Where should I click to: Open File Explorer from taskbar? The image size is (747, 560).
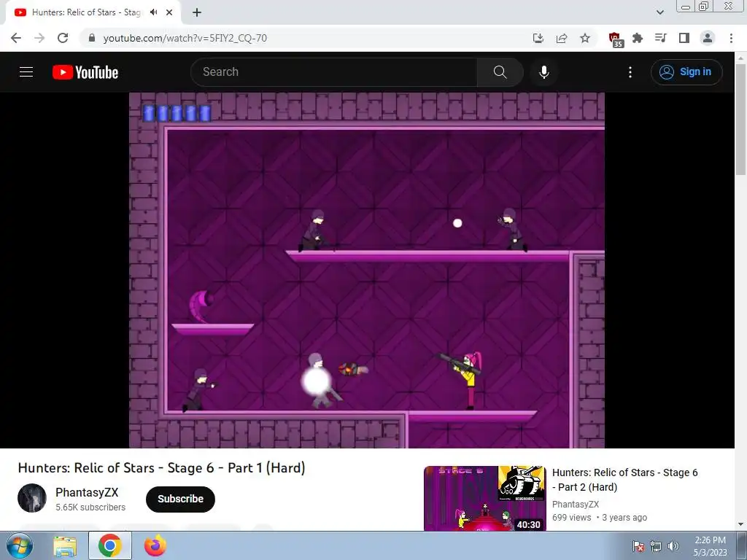coord(65,546)
